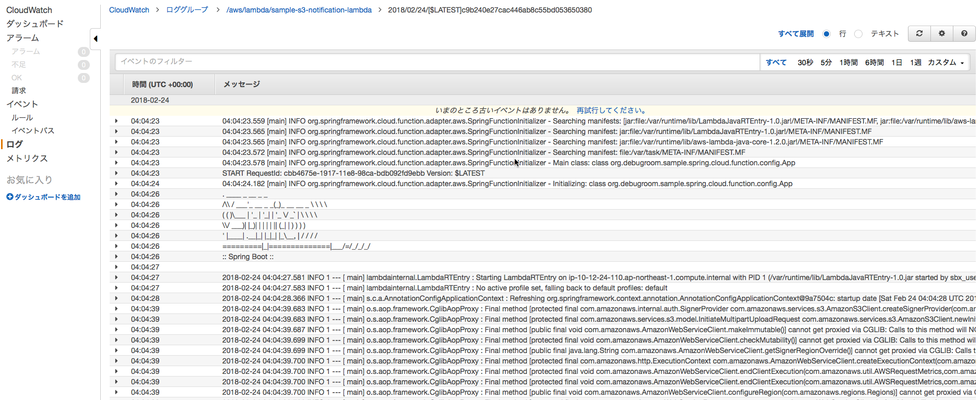Expand the 04:04:24.182 Initializing log row

coord(116,184)
